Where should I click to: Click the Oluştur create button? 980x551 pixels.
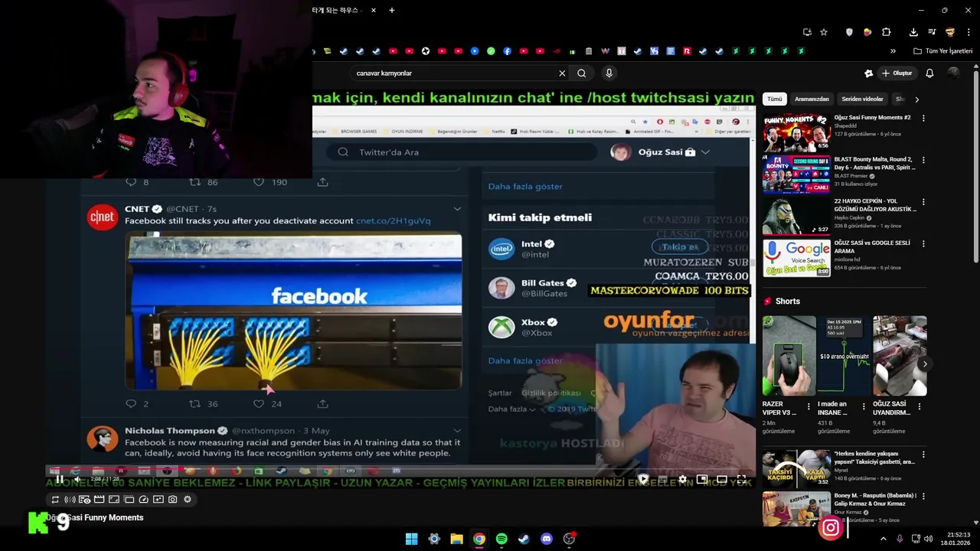pyautogui.click(x=897, y=73)
